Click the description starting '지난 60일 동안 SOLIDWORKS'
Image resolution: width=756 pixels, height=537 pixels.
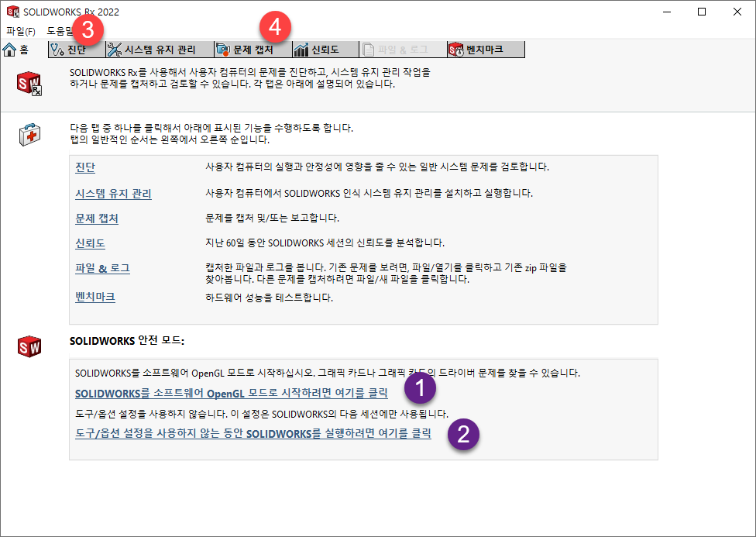click(325, 243)
